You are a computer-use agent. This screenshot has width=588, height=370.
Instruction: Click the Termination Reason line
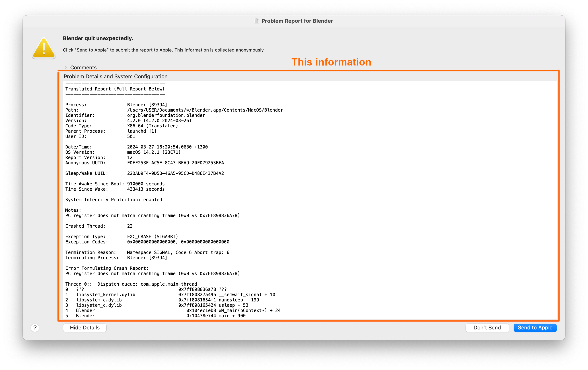pyautogui.click(x=147, y=252)
